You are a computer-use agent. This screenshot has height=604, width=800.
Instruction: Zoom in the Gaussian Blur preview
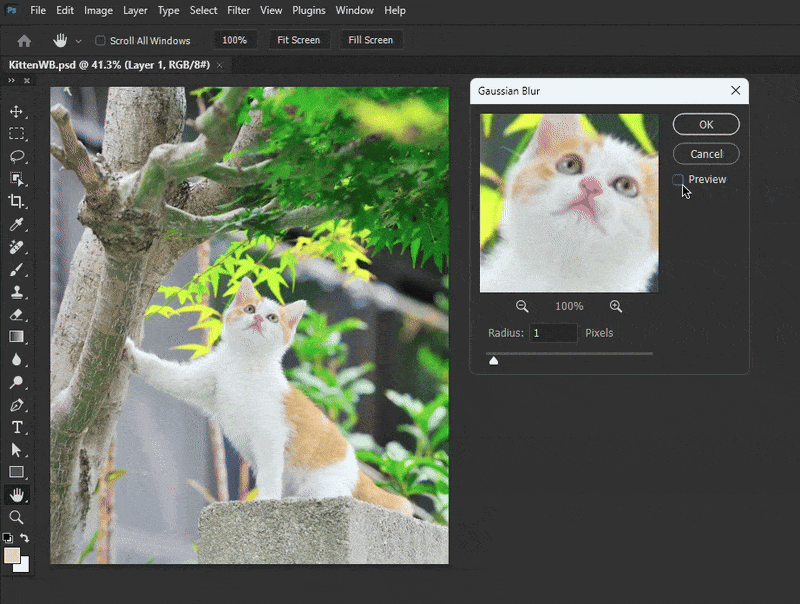pyautogui.click(x=616, y=306)
